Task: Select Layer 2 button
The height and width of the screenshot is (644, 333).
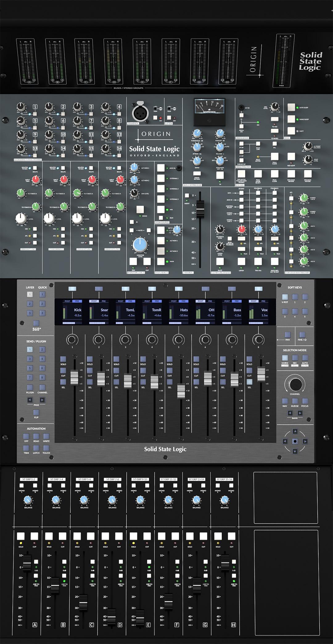Action: 30,304
